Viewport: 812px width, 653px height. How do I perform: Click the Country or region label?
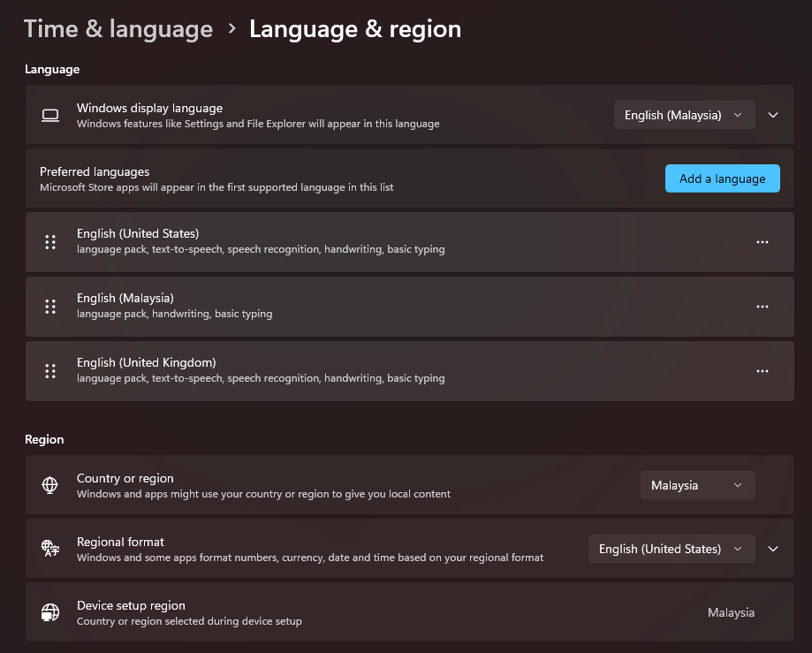[125, 478]
